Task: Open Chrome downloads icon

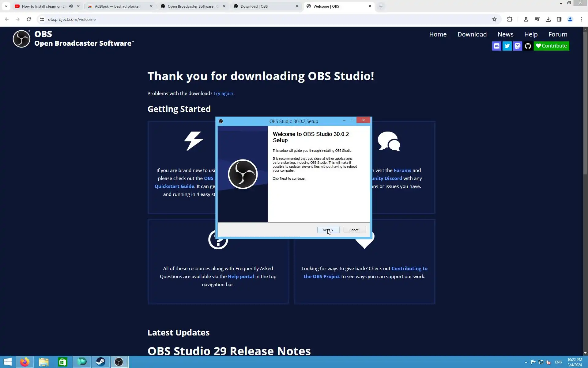Action: (x=548, y=19)
